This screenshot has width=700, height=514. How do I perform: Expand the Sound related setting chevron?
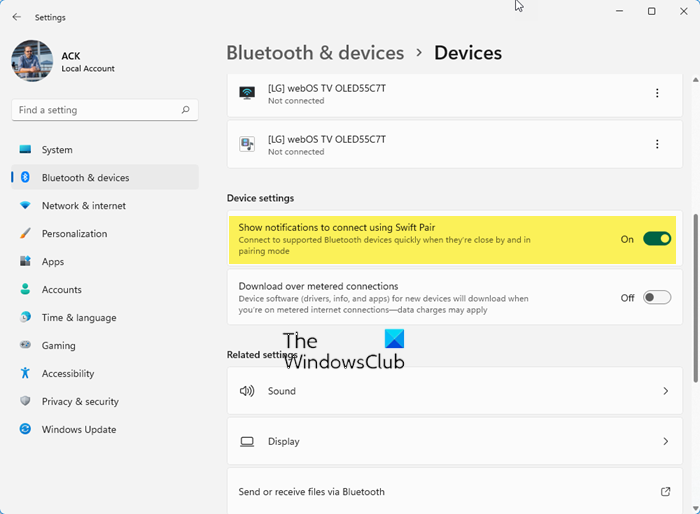point(665,391)
